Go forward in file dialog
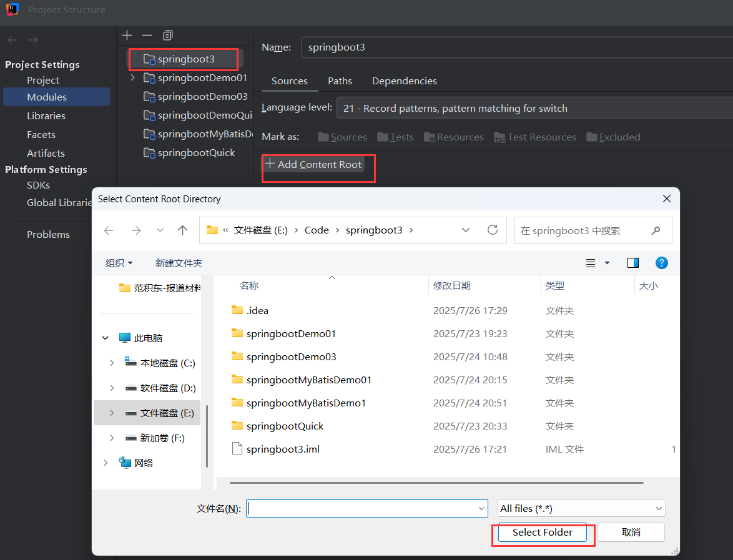The image size is (733, 560). [x=136, y=230]
